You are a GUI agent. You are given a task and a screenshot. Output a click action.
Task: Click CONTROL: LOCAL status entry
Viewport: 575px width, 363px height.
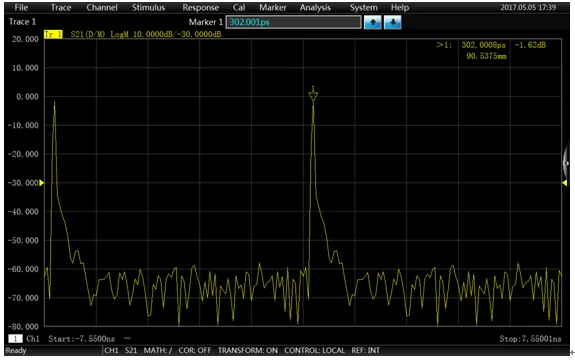[314, 351]
